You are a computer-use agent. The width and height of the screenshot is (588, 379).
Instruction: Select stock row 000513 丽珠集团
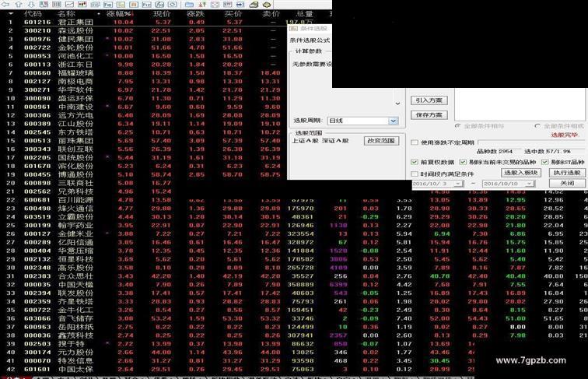[144, 141]
